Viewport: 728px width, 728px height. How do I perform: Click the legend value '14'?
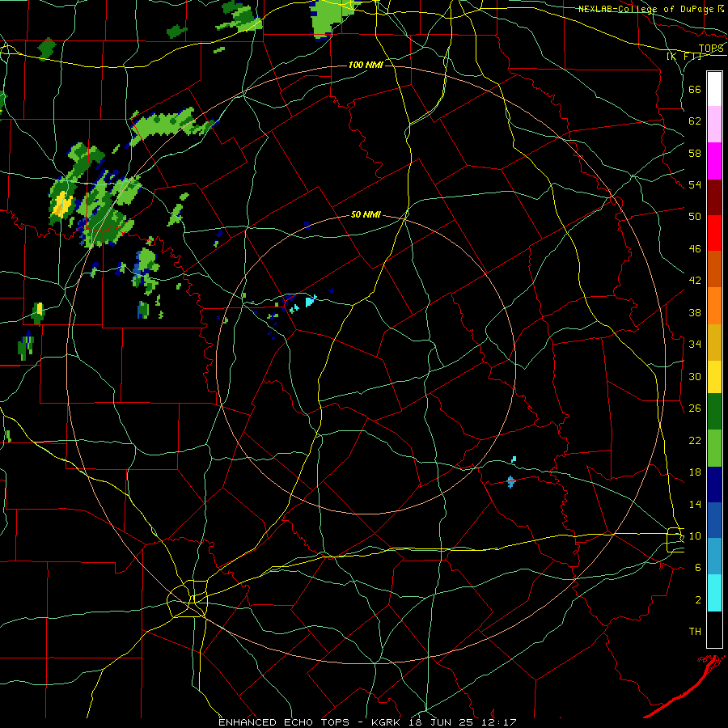pos(695,504)
